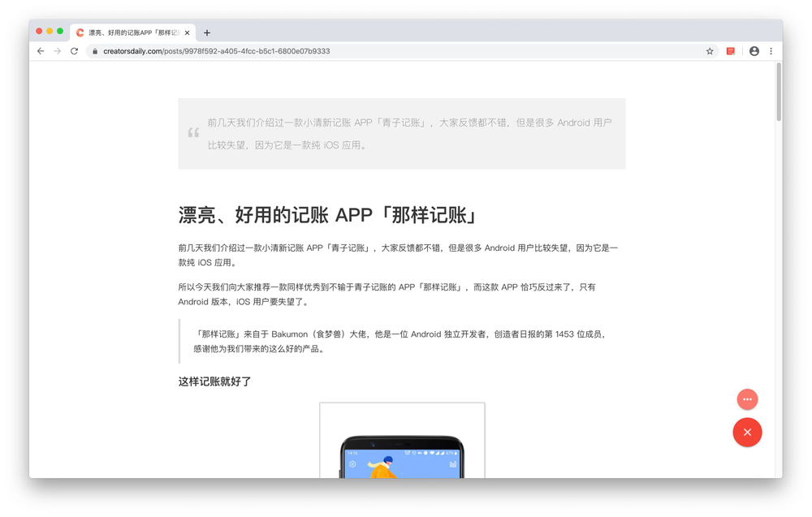Bookmark this page with the star
Viewport: 812px width, 517px height.
click(x=710, y=51)
